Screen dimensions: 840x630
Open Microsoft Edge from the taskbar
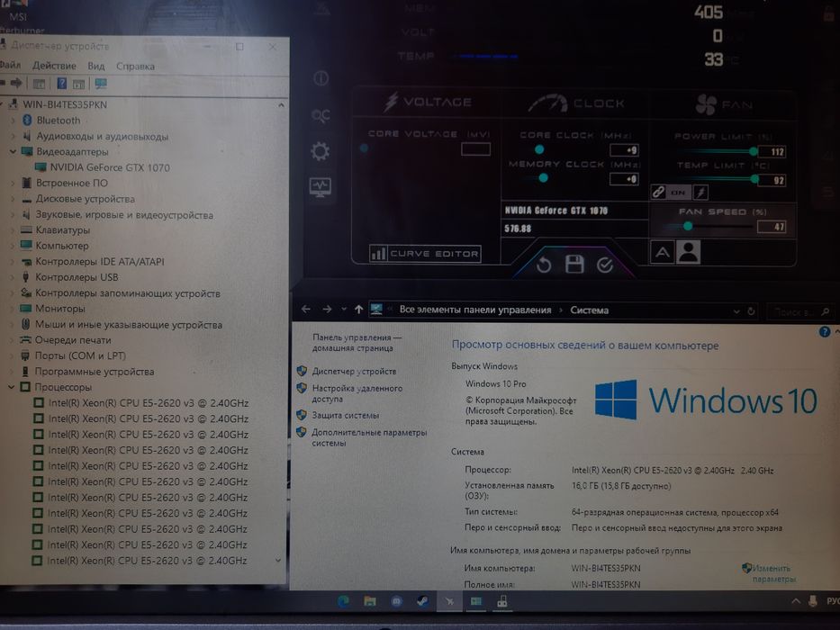point(343,601)
